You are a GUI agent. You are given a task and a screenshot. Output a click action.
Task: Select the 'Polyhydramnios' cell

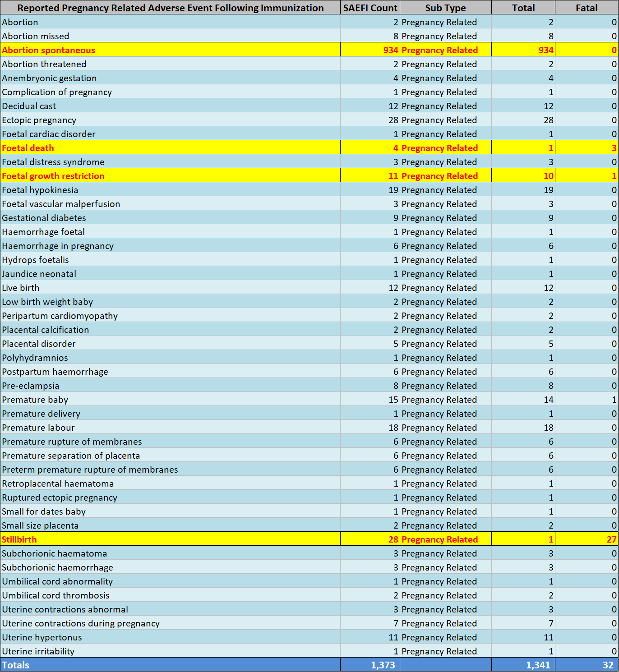tap(170, 358)
